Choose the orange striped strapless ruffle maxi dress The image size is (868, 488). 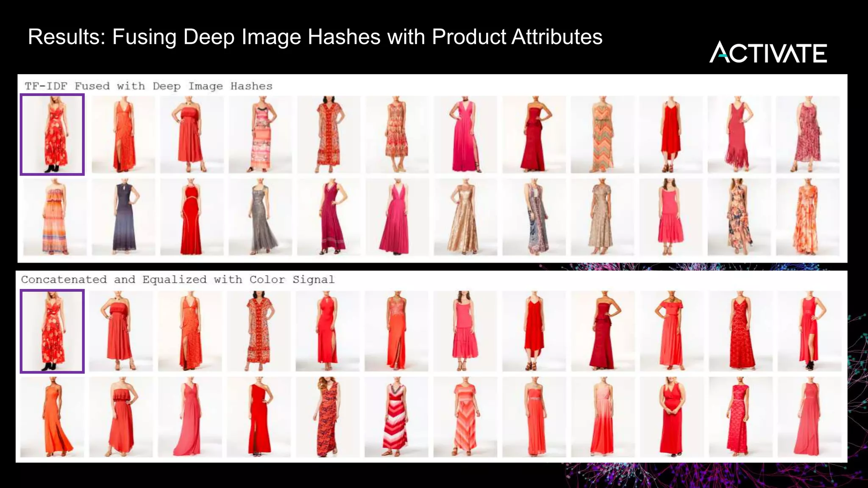(x=55, y=217)
